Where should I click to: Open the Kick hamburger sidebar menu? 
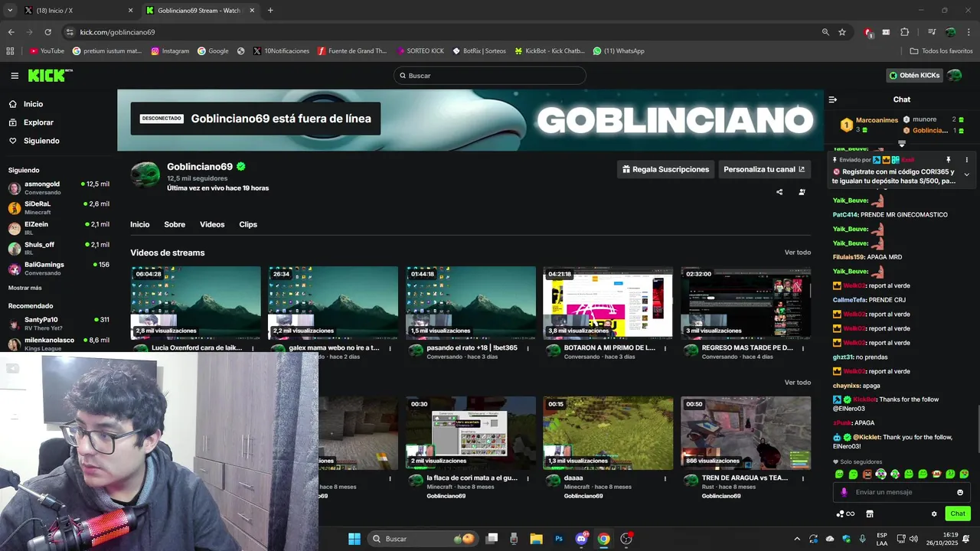15,76
